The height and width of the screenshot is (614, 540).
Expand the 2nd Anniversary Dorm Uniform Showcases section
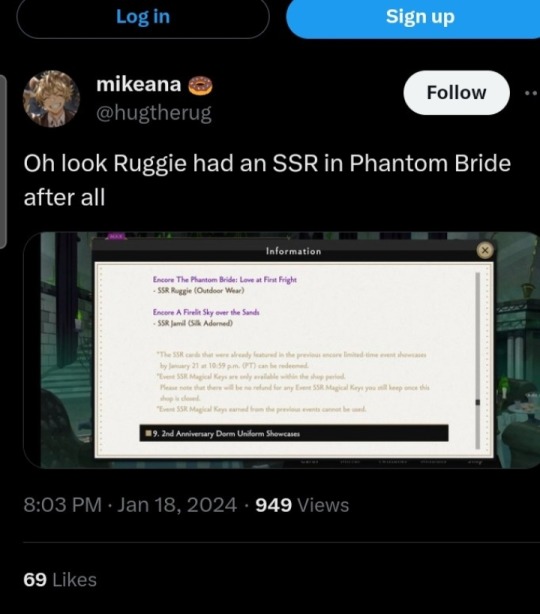point(294,433)
